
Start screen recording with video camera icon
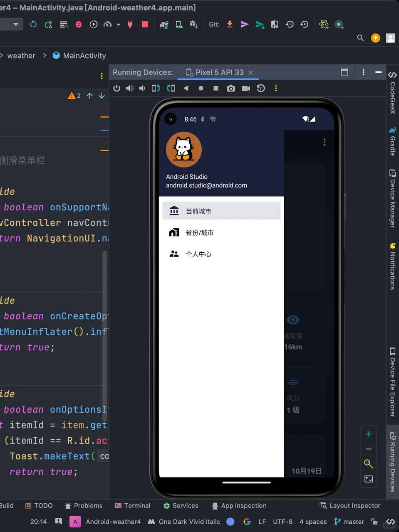[x=246, y=88]
